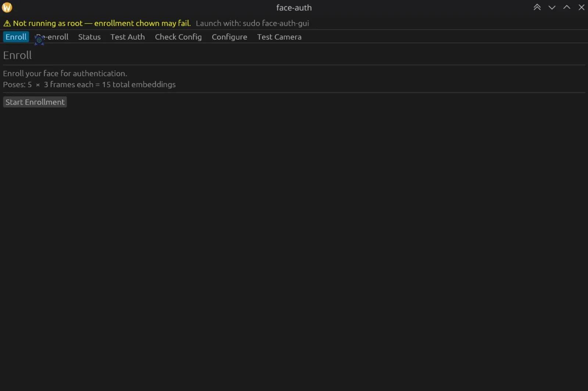Click the 'Not running as root' warning text
This screenshot has height=391, width=588.
click(x=102, y=23)
